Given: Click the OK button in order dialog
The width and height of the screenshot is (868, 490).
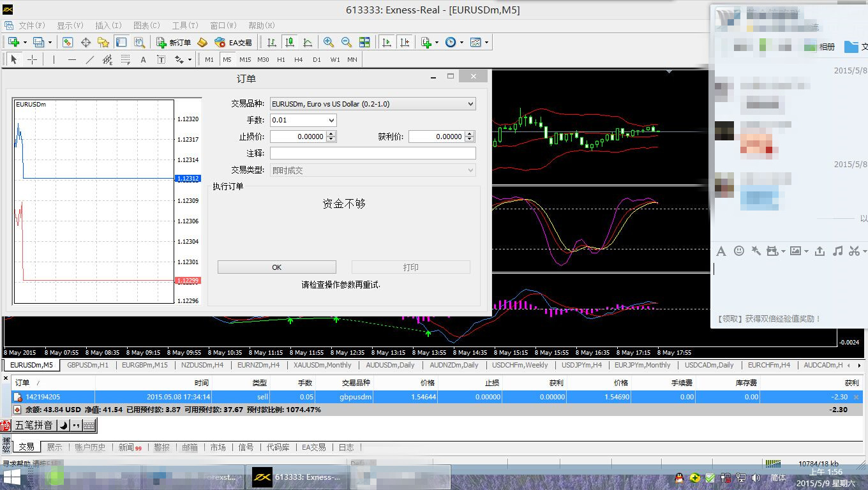Looking at the screenshot, I should 276,267.
